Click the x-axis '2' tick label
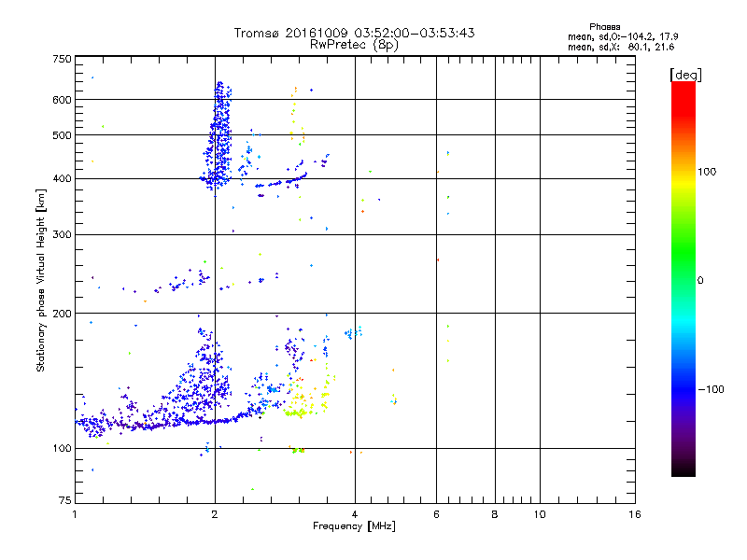747x560 pixels. (x=215, y=514)
